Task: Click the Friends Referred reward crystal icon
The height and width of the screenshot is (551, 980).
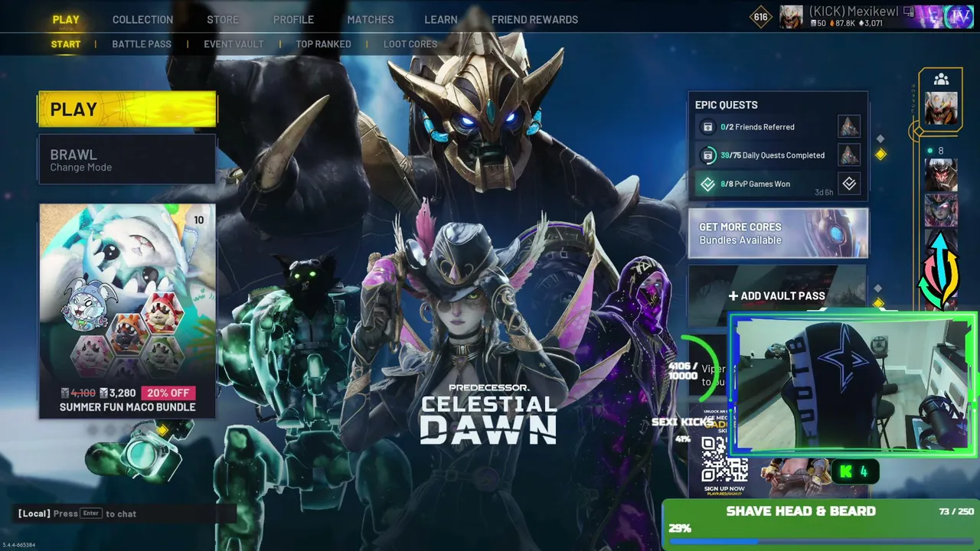Action: (x=849, y=126)
